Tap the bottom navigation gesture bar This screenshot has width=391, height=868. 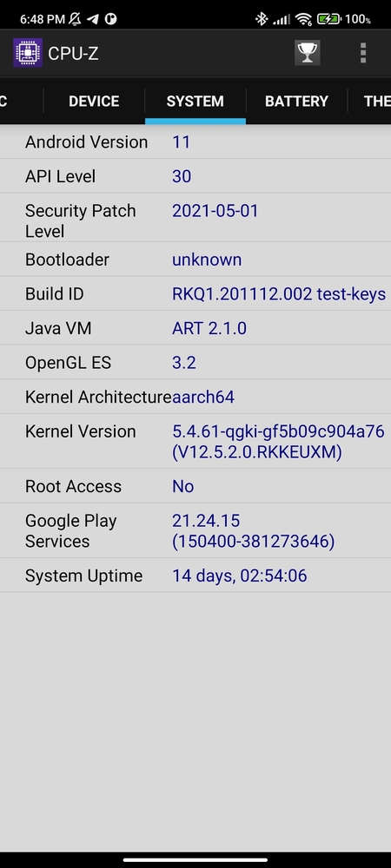pyautogui.click(x=195, y=859)
